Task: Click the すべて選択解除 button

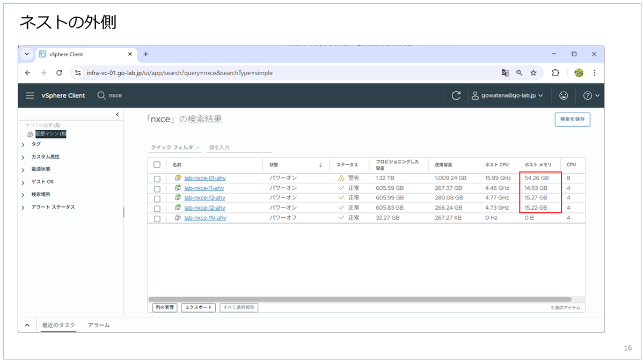Action: point(239,308)
